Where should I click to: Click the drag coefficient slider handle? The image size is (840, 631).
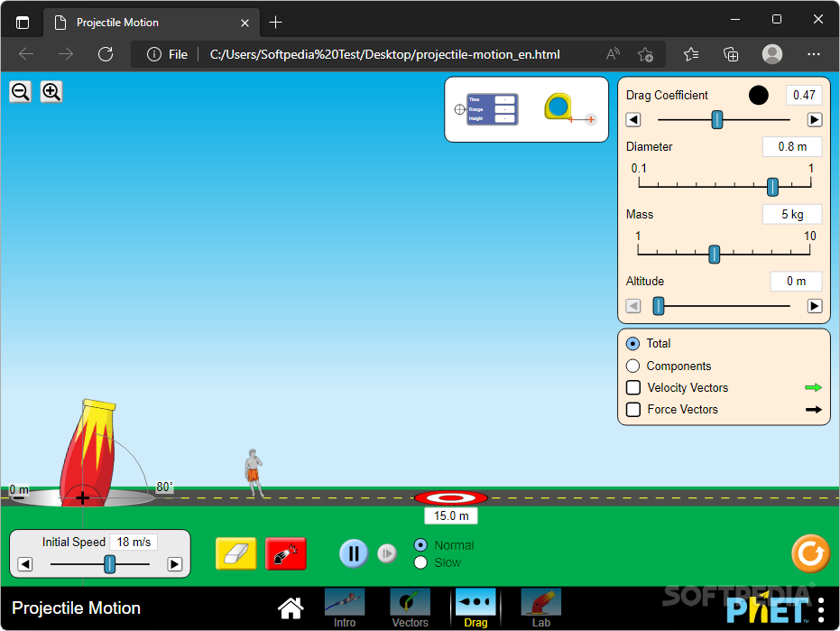pyautogui.click(x=717, y=119)
